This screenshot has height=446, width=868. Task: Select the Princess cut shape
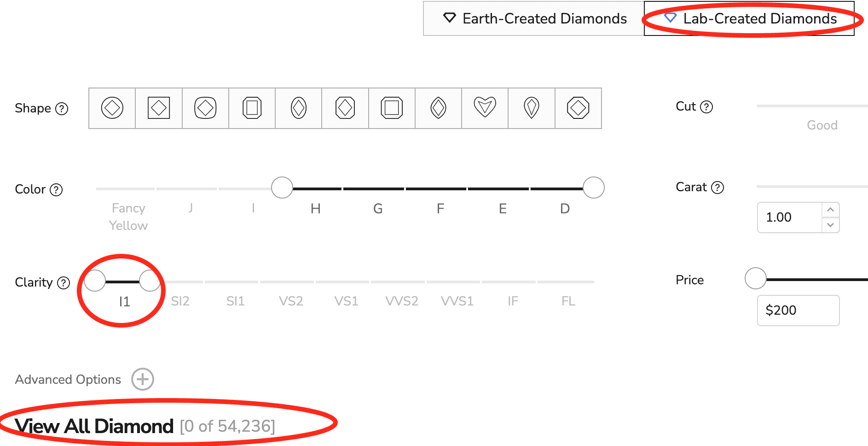click(158, 108)
